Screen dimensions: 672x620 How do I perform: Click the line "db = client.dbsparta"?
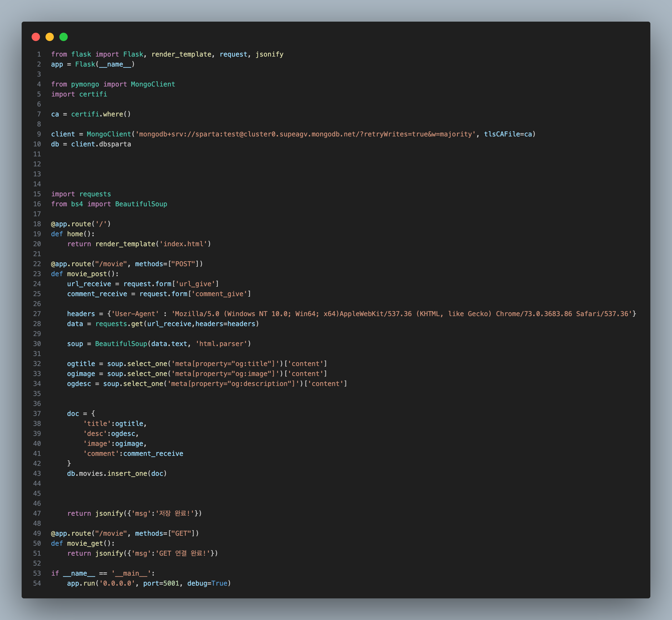[91, 144]
